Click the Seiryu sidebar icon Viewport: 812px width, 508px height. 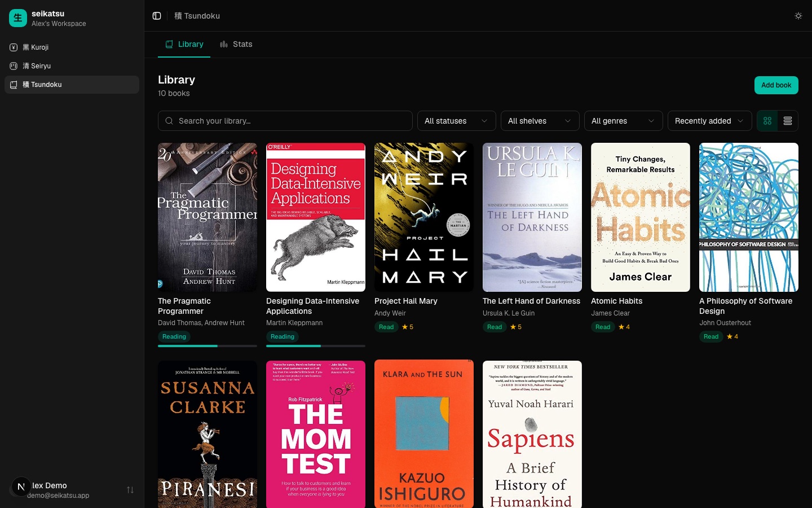point(14,66)
